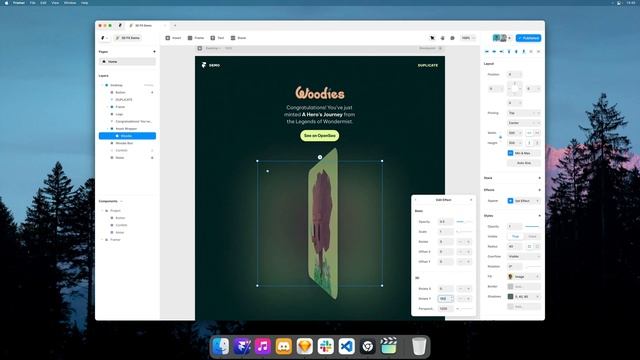
Task: Select the Frame tool in toolbar
Action: pyautogui.click(x=196, y=38)
